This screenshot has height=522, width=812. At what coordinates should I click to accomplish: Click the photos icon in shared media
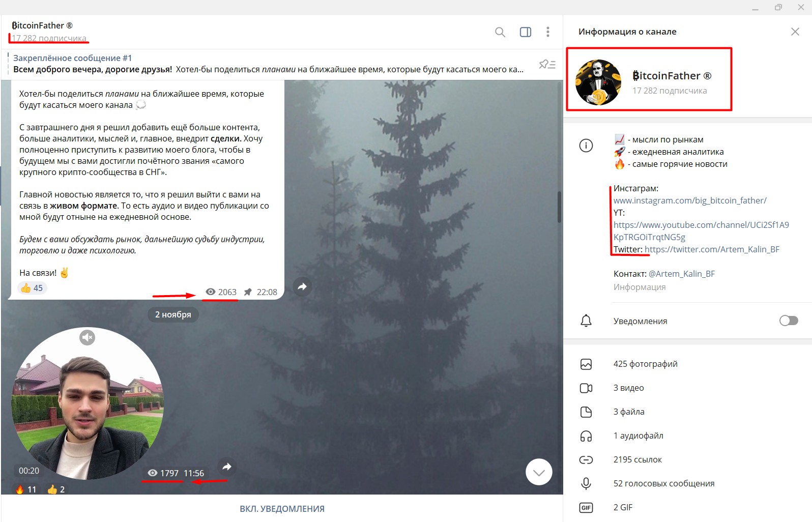586,364
